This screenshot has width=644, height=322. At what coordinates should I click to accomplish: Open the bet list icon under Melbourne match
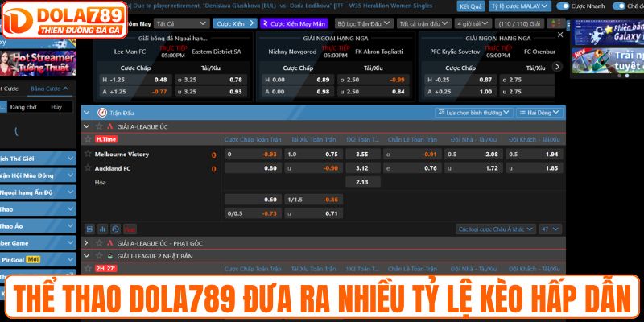coord(90,229)
